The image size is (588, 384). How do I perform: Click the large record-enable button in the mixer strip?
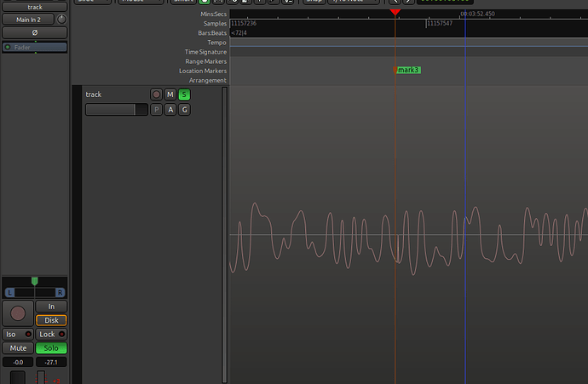(x=18, y=312)
